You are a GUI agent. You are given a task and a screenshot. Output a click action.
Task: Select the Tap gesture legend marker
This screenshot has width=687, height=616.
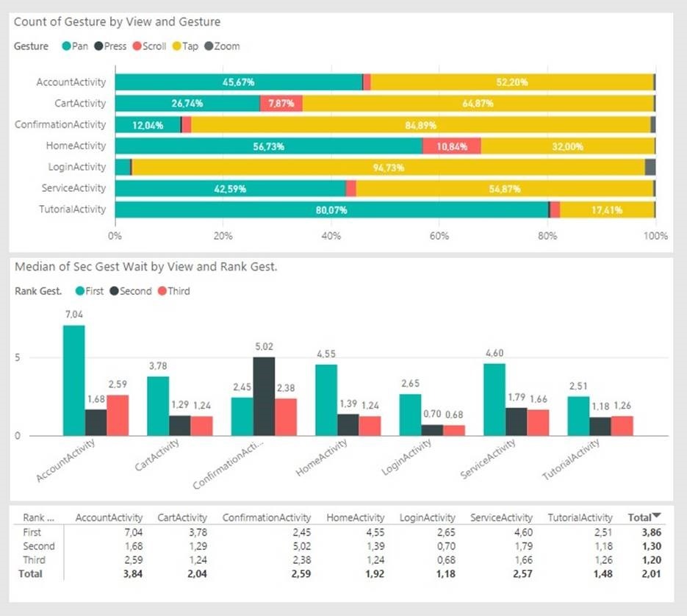pos(177,46)
